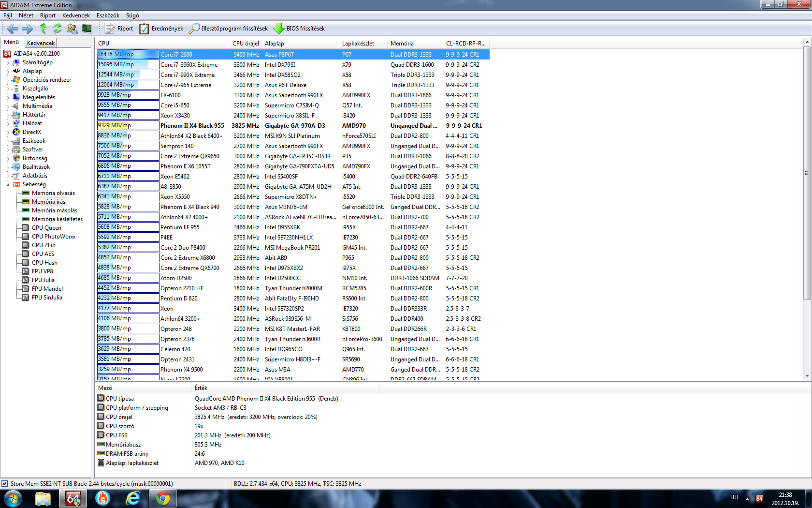Sort by the CPU órajel column header
The image size is (812, 508).
pyautogui.click(x=246, y=44)
